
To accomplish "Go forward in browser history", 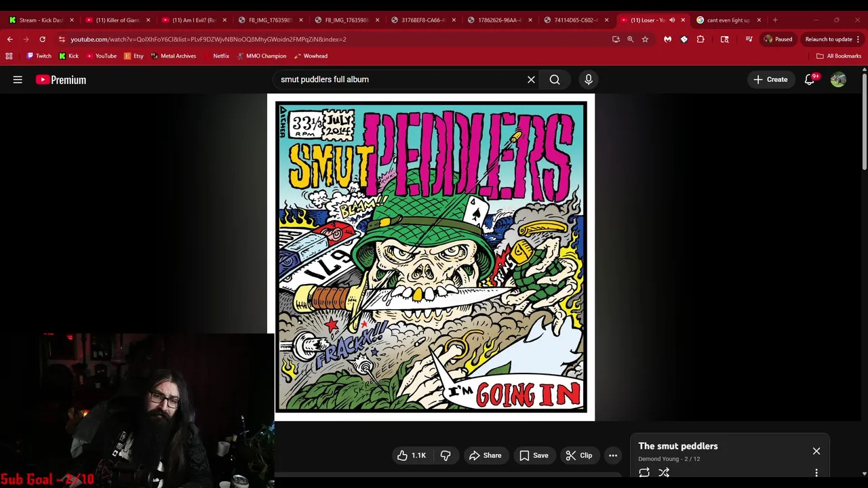I will point(26,39).
